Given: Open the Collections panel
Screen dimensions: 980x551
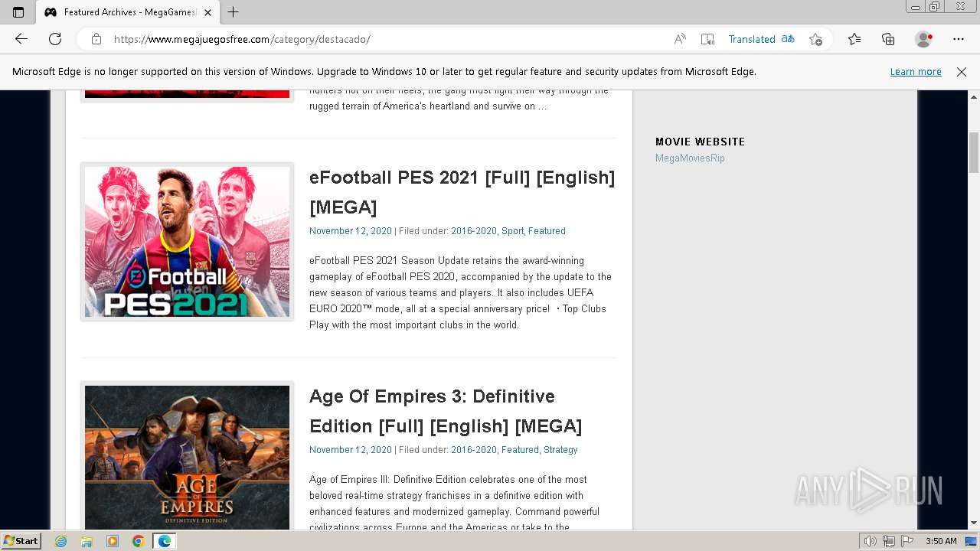Looking at the screenshot, I should point(888,39).
